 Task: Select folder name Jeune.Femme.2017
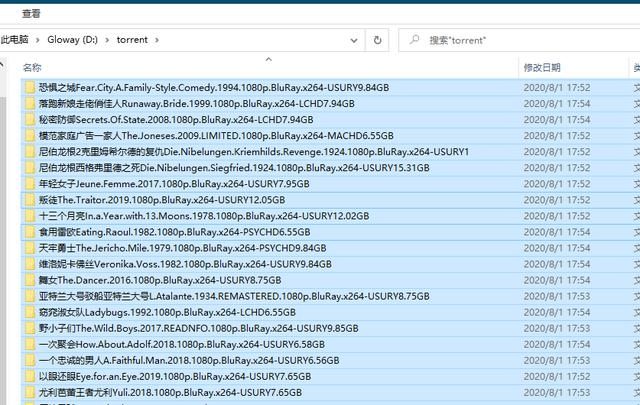174,183
